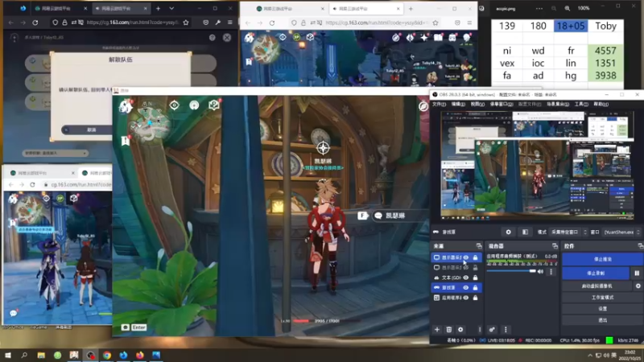The image size is (644, 362).
Task: Open OBS Help menu
Action: coord(601,105)
